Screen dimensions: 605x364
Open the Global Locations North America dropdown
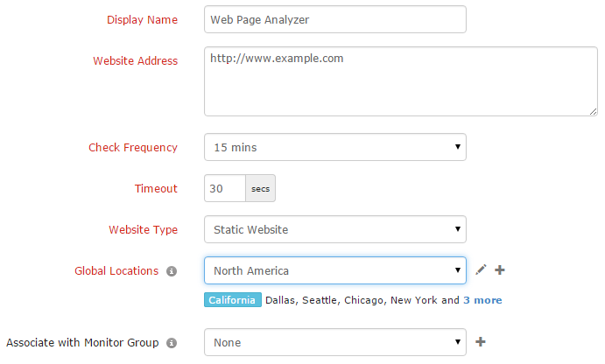(x=334, y=270)
